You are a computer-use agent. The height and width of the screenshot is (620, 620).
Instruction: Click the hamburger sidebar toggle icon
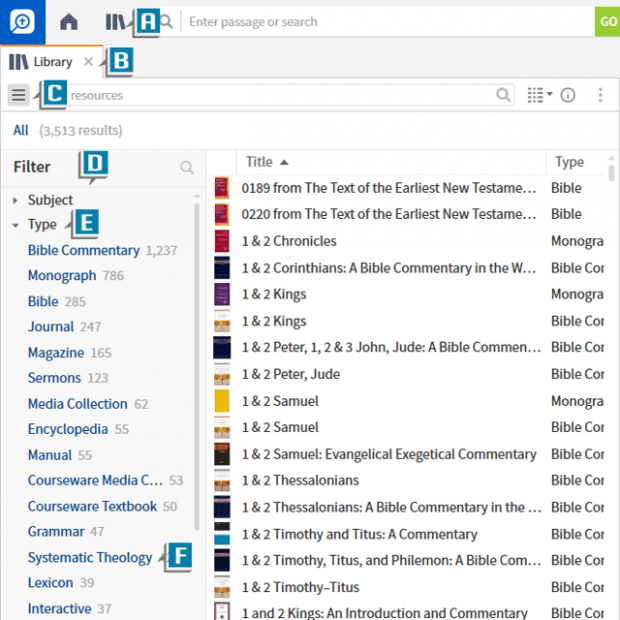19,95
